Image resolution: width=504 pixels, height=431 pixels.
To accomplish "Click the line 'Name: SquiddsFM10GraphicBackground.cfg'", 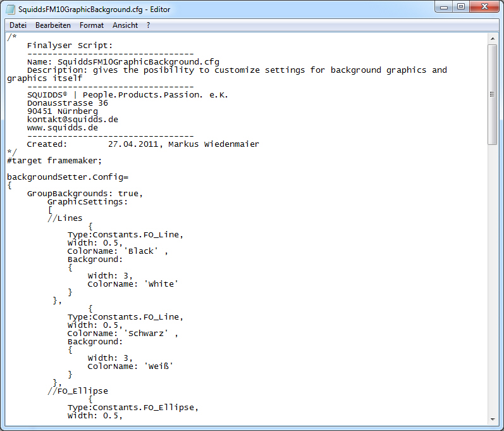I will tap(123, 62).
